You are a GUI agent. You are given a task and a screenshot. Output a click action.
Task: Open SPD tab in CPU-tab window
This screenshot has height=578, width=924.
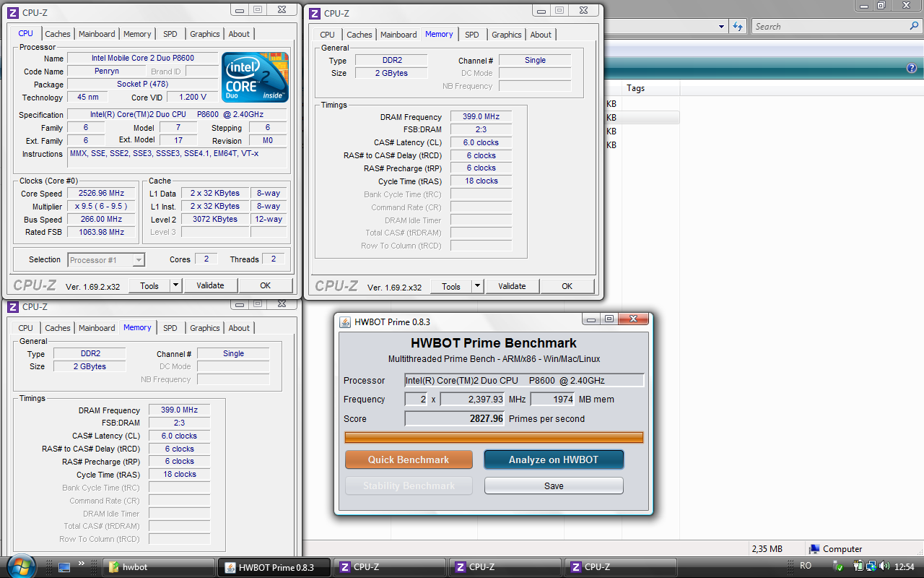[170, 34]
